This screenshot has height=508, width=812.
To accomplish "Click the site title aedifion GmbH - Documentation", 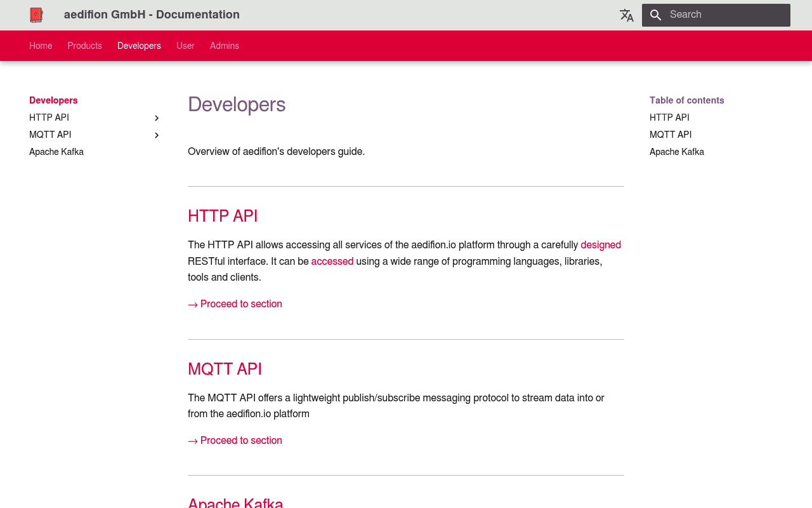I will (152, 15).
